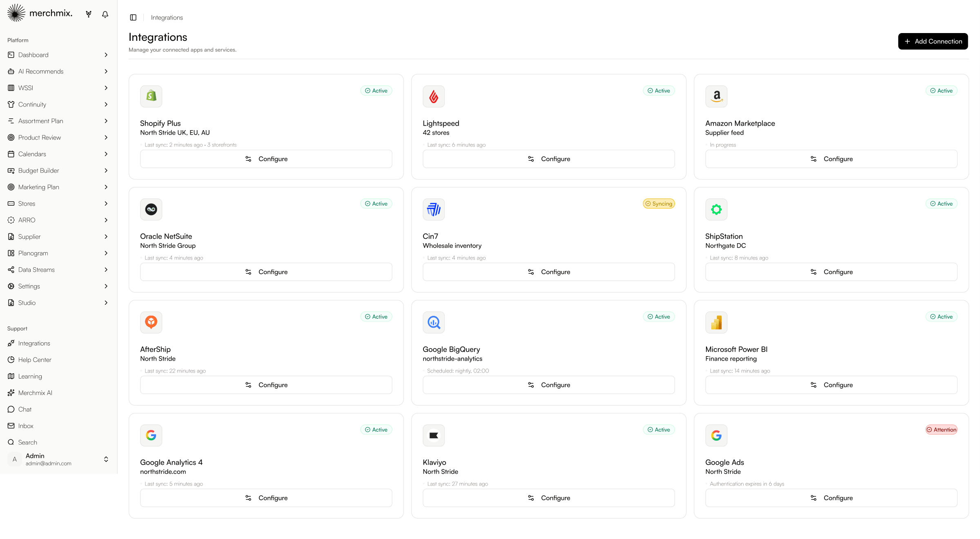Viewport: 980px width, 539px height.
Task: Configure the Shopify Plus integration
Action: 266,159
